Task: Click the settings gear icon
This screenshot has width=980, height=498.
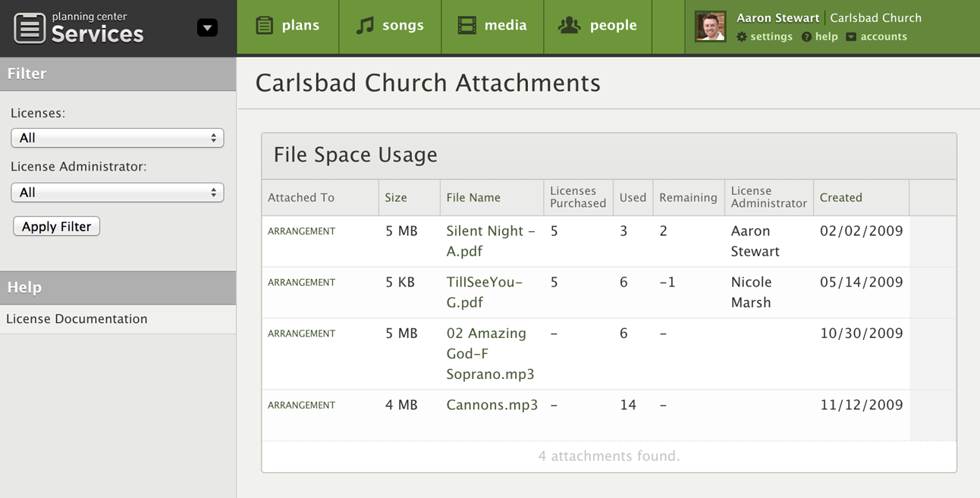Action: (740, 36)
